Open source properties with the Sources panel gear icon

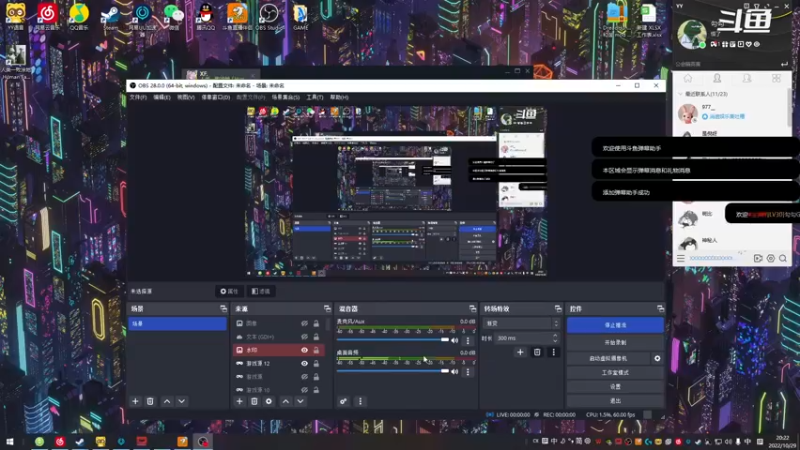269,402
